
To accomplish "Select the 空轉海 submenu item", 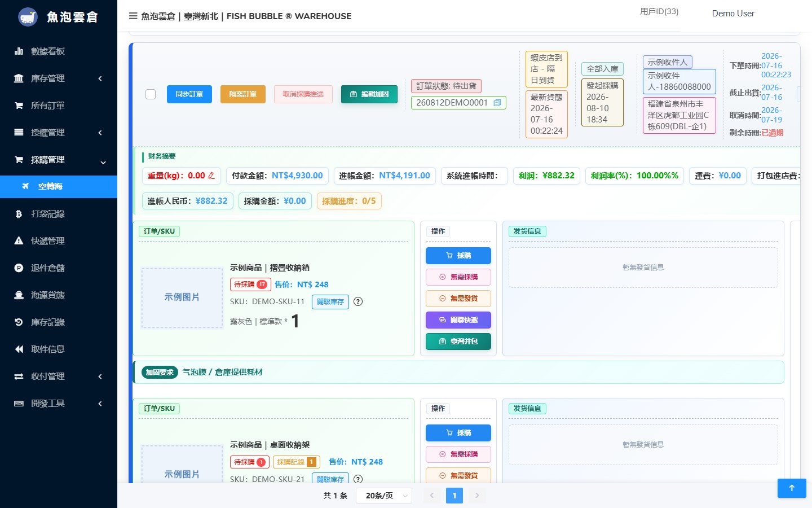I will (59, 186).
